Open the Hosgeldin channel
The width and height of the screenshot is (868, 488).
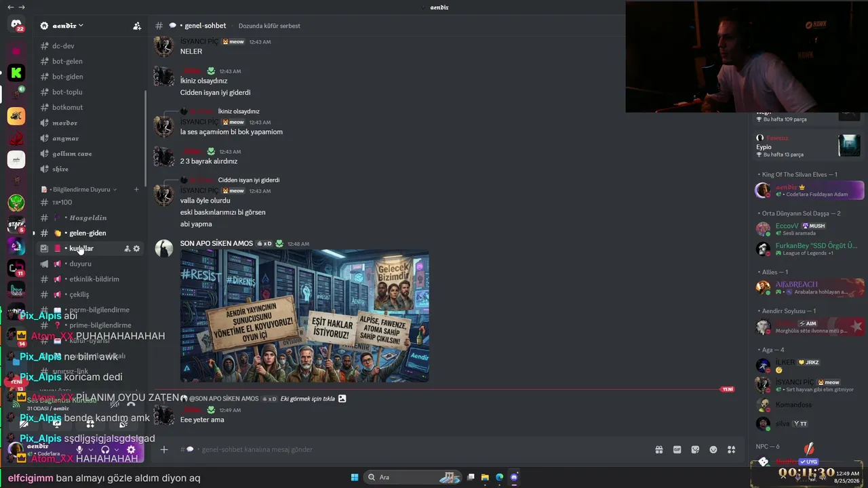coord(89,218)
